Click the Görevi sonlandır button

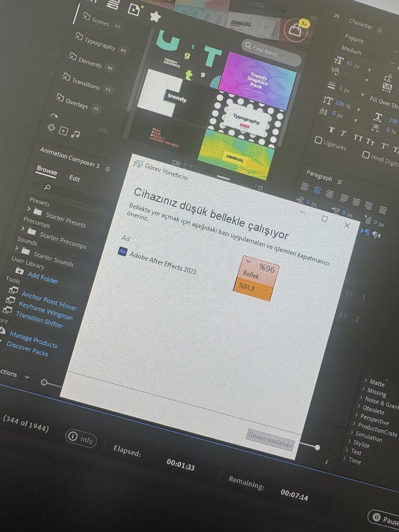click(270, 440)
